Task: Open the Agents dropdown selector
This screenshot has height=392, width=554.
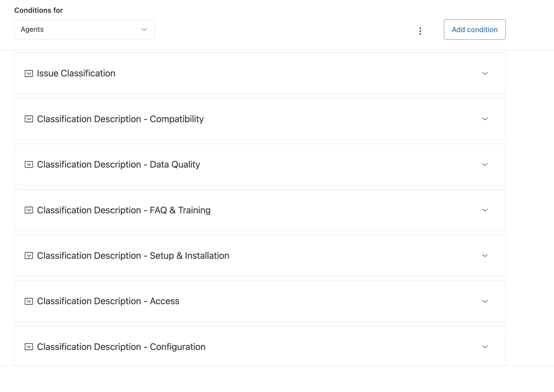Action: pyautogui.click(x=84, y=30)
